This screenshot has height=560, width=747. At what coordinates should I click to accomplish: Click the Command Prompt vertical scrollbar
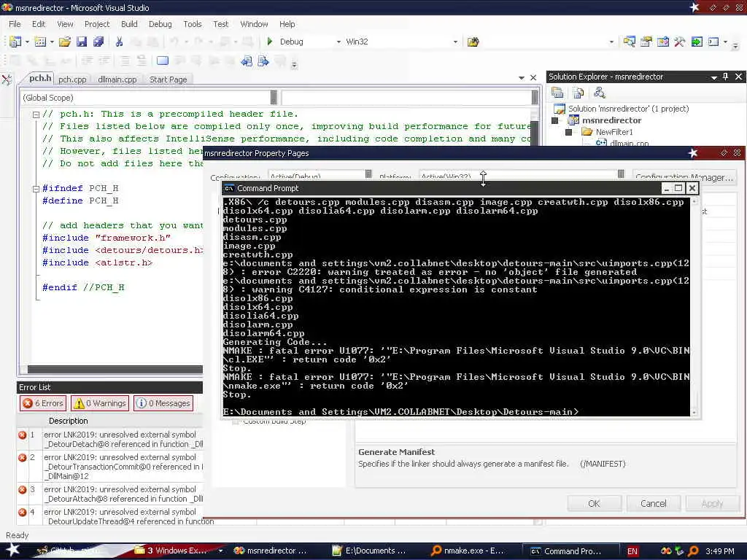click(694, 307)
